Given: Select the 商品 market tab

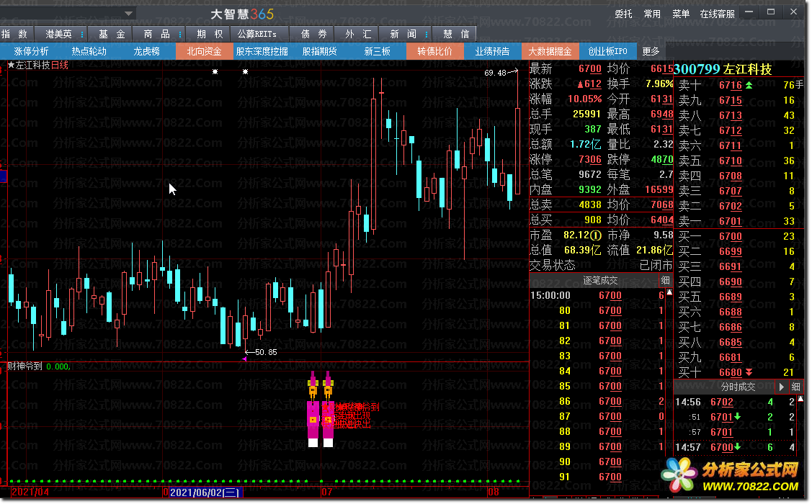Looking at the screenshot, I should click(x=156, y=34).
